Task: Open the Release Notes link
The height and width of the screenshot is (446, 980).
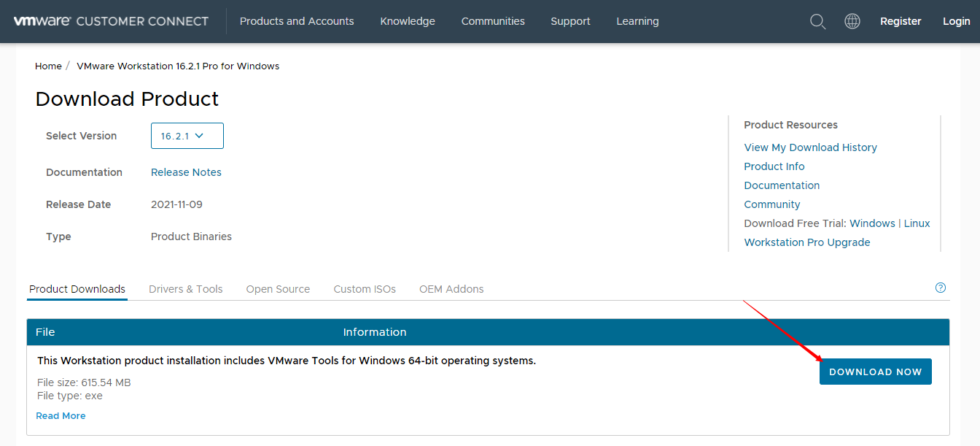Action: coord(186,172)
